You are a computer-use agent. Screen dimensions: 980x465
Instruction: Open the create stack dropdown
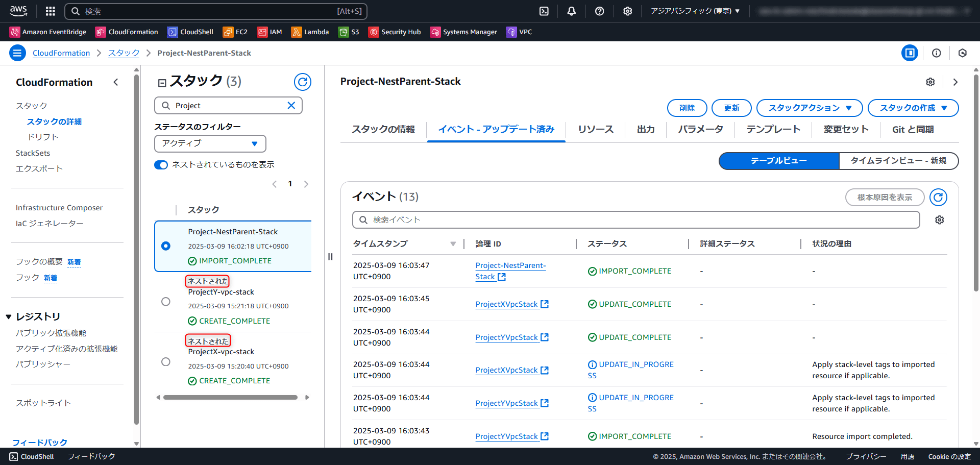(x=913, y=108)
